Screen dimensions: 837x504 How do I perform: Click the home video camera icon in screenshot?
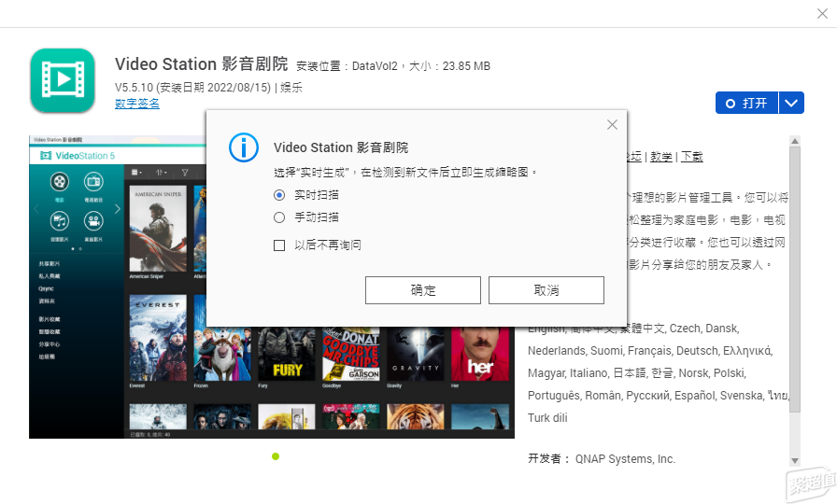coord(93,221)
